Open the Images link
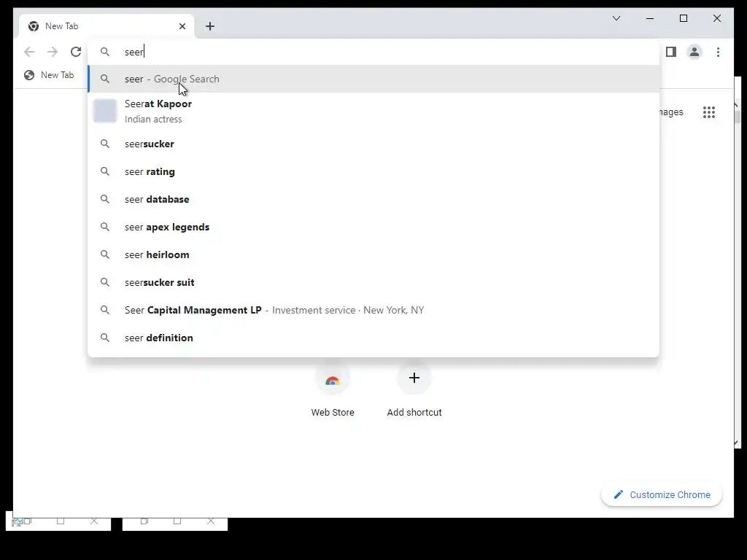Viewport: 747px width, 560px height. [671, 112]
